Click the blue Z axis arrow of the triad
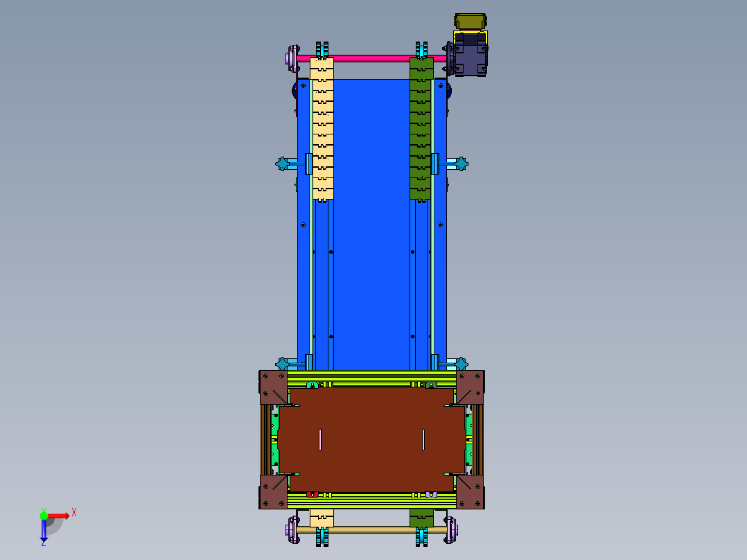Image resolution: width=747 pixels, height=560 pixels. click(x=44, y=530)
